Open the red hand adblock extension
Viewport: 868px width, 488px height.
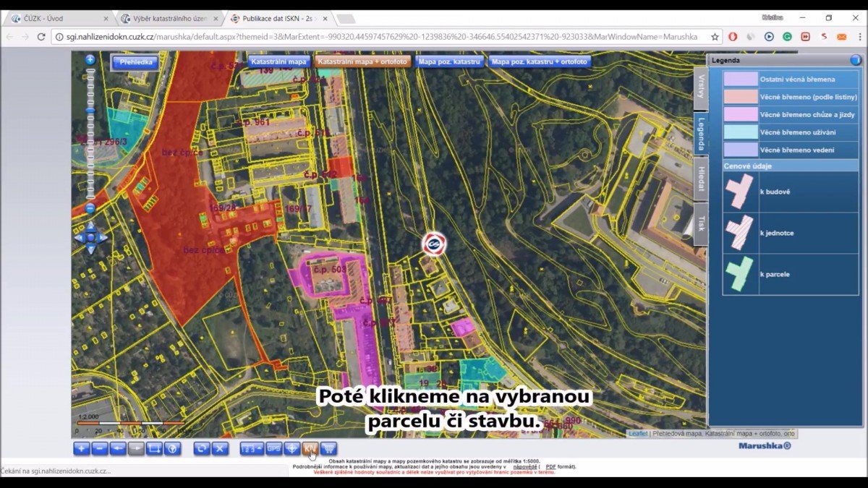point(733,36)
